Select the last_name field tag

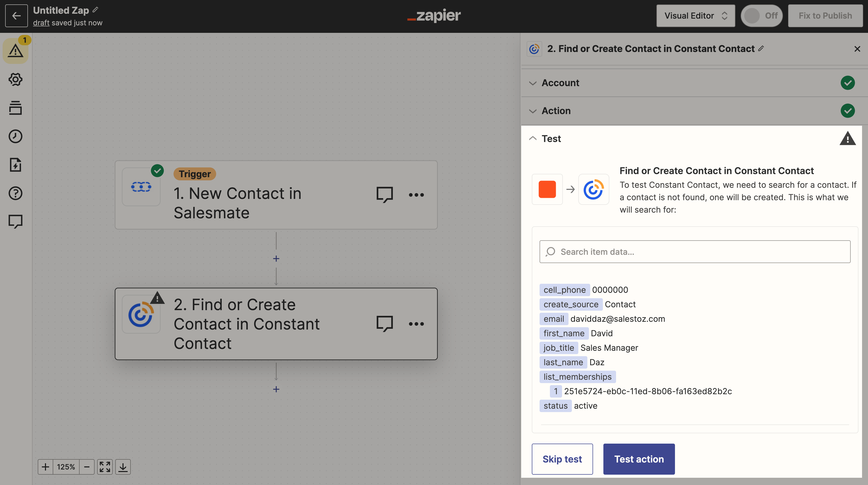(563, 362)
